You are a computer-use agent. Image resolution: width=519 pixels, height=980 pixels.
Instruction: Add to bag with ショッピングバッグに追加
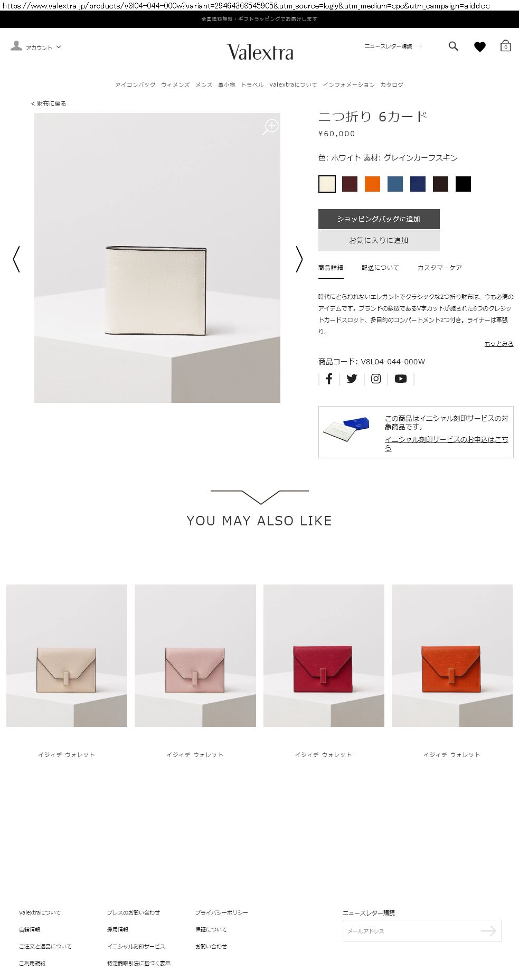point(379,219)
